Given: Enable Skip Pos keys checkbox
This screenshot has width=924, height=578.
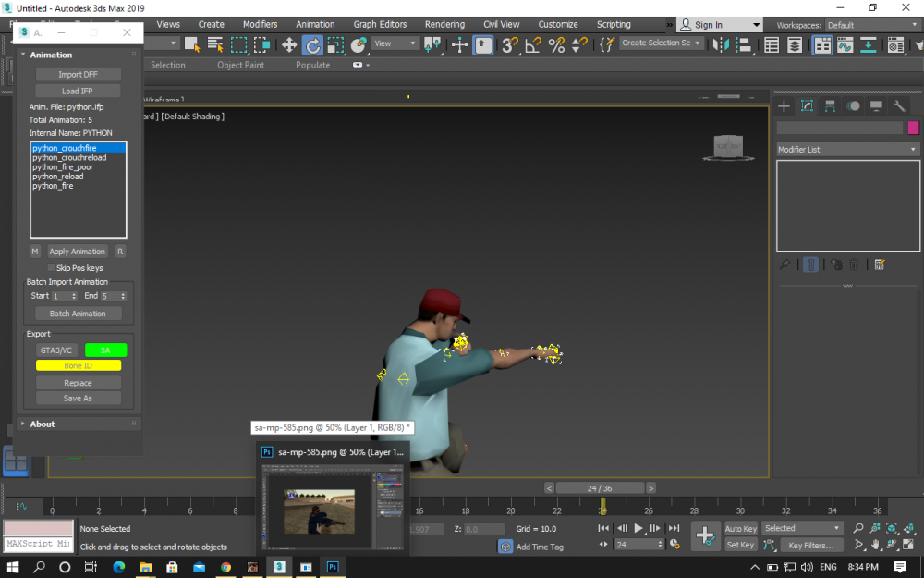Looking at the screenshot, I should 51,268.
